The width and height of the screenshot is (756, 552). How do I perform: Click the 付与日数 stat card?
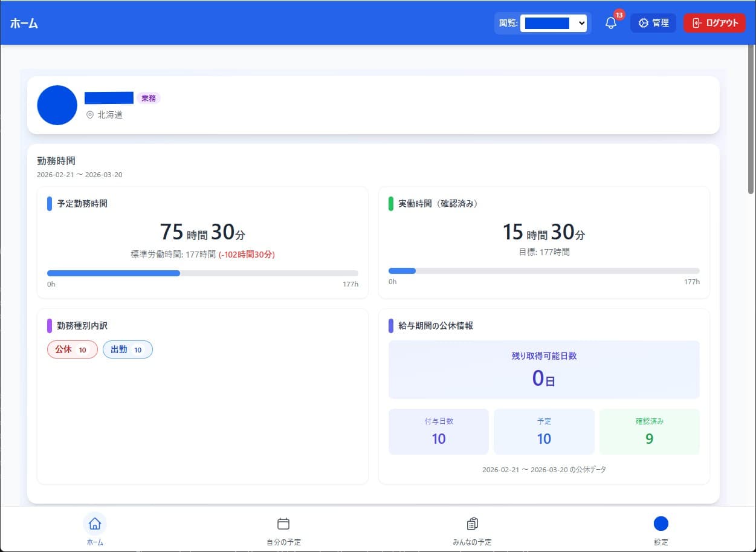click(x=439, y=432)
